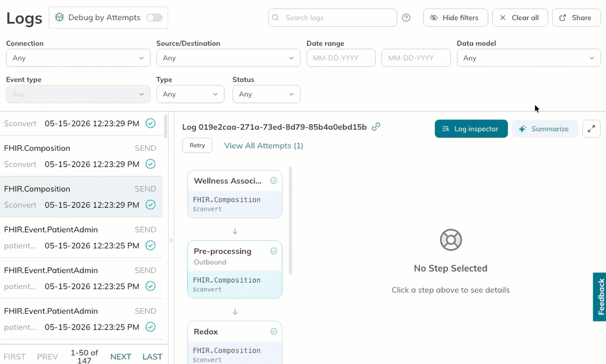Click the Share external-link icon
The image size is (606, 364).
[x=563, y=18]
